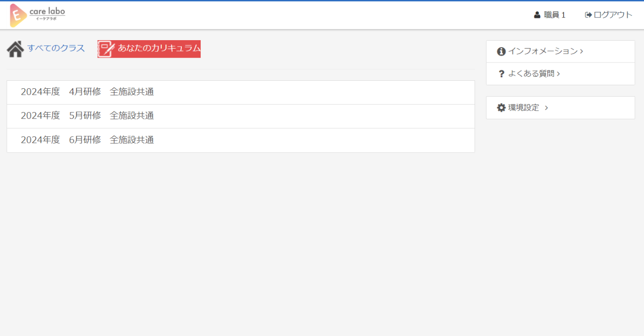Click the house home icon
Image resolution: width=644 pixels, height=336 pixels.
15,49
